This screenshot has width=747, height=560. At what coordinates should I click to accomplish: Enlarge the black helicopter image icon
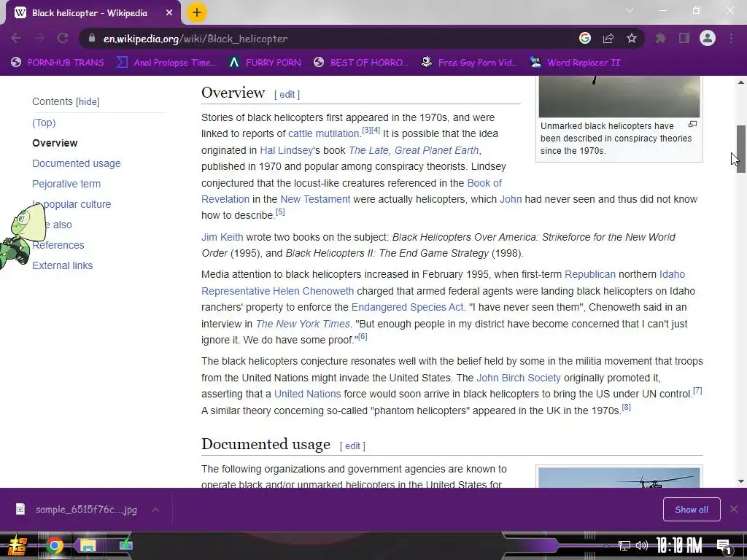692,124
